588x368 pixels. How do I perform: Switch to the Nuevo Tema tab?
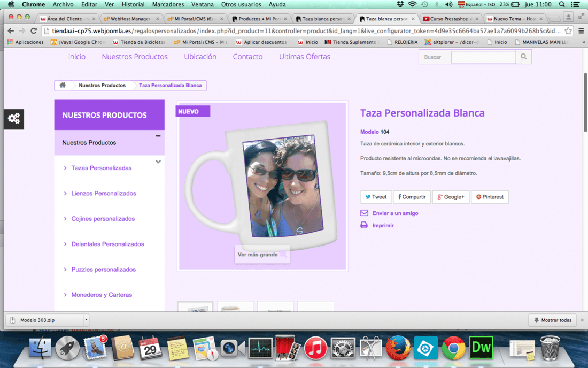(514, 18)
